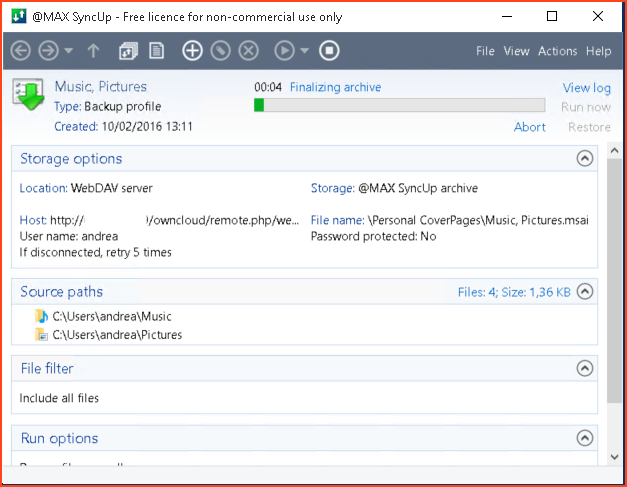Screen dimensions: 627x487
Task: Create a new profile with plus icon
Action: [x=192, y=51]
